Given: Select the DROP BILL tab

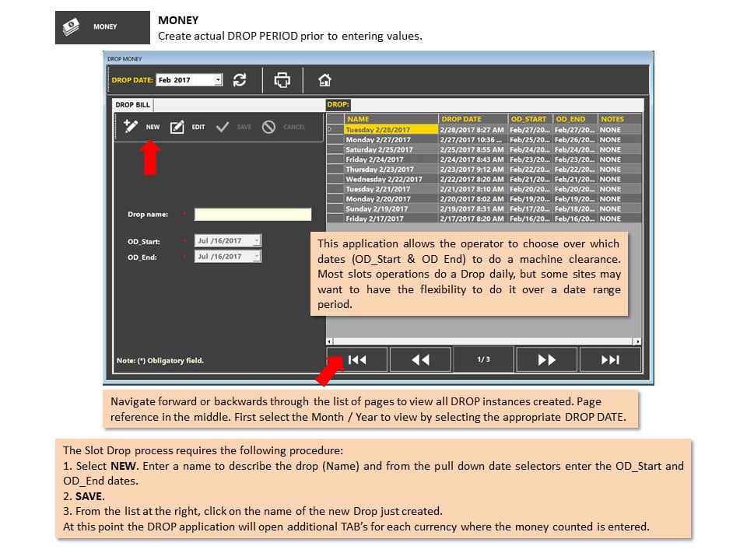Looking at the screenshot, I should coord(133,105).
